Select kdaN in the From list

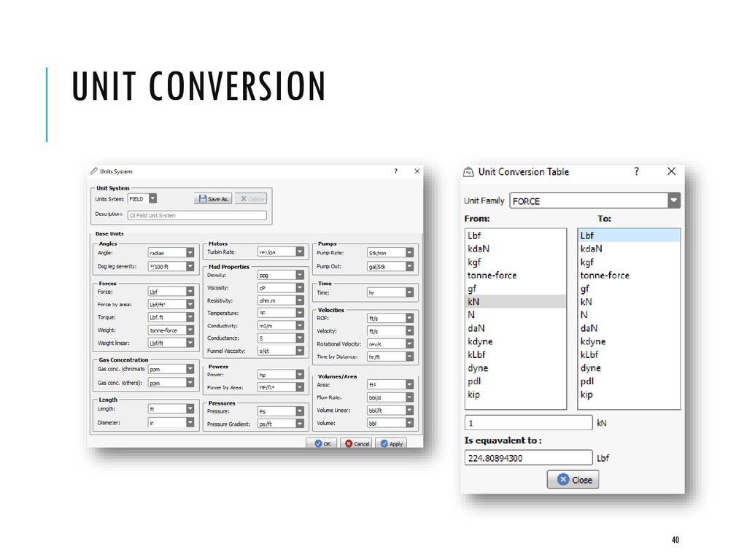516,249
